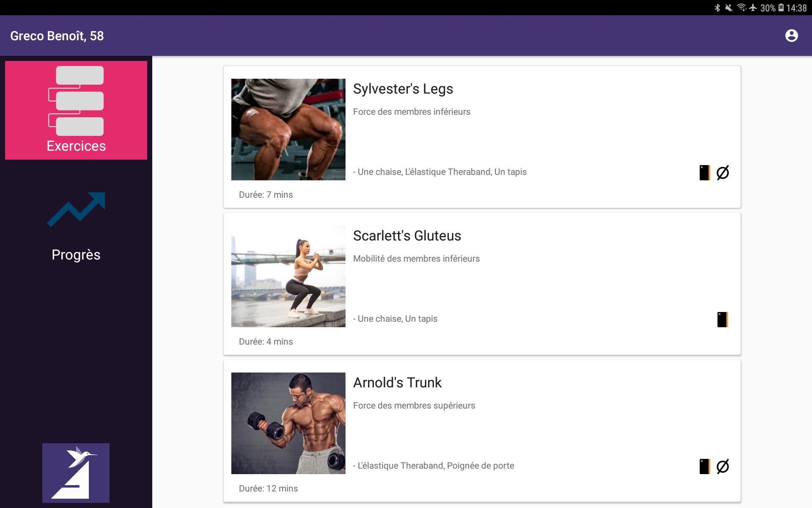Click the phone icon on Arnold's Trunk
Image resolution: width=812 pixels, height=508 pixels.
(705, 467)
